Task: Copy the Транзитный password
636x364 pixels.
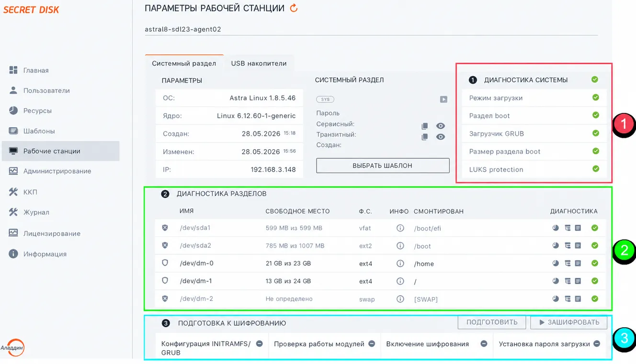Action: click(425, 137)
